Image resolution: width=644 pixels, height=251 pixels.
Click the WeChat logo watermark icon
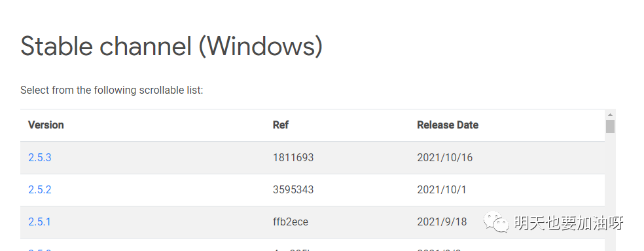496,222
